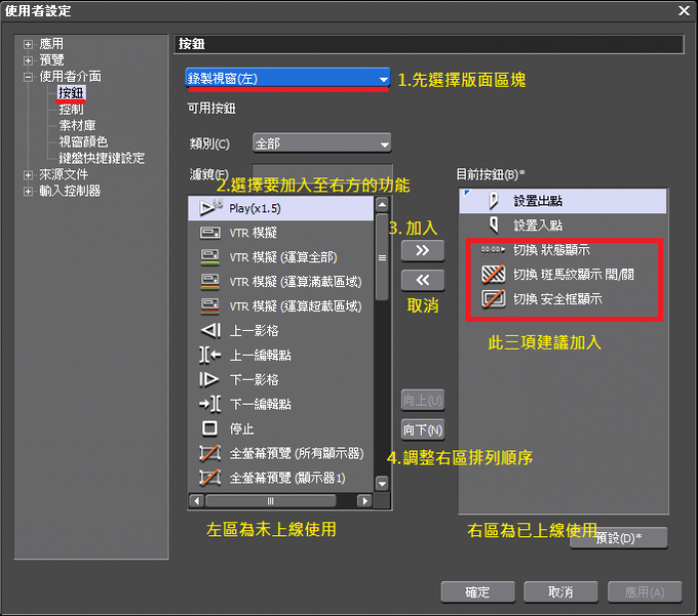Click the 下一影格 next frame icon
Viewport: 698px width, 616px height.
point(209,380)
